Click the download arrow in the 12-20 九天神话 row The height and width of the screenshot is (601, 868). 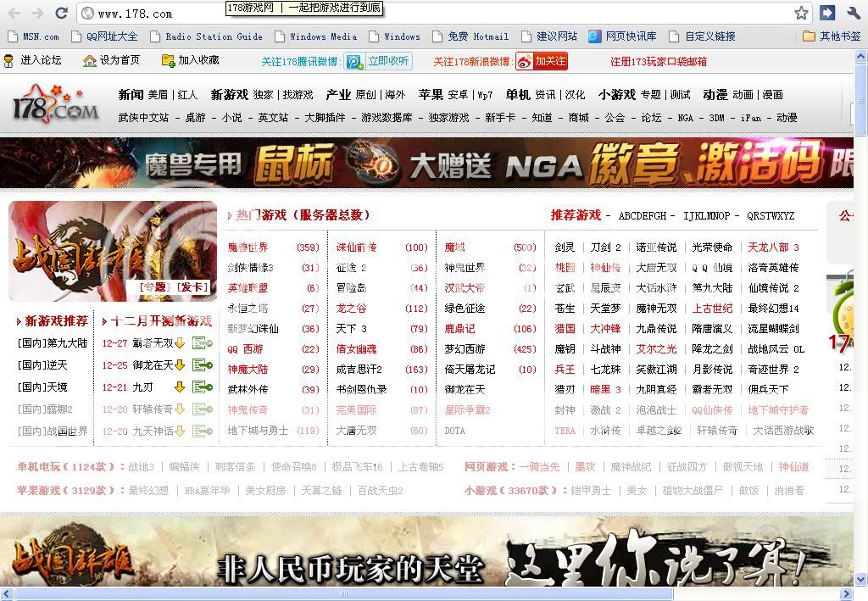(180, 431)
